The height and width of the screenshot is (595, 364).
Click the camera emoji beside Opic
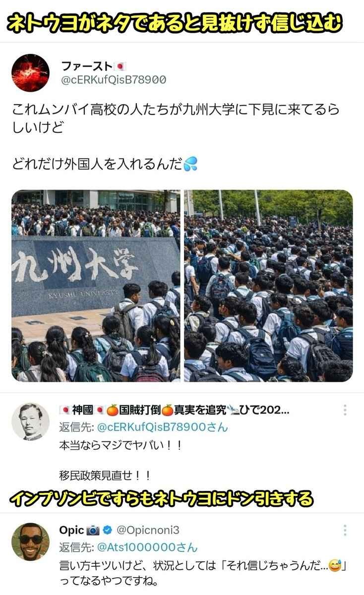point(93,530)
